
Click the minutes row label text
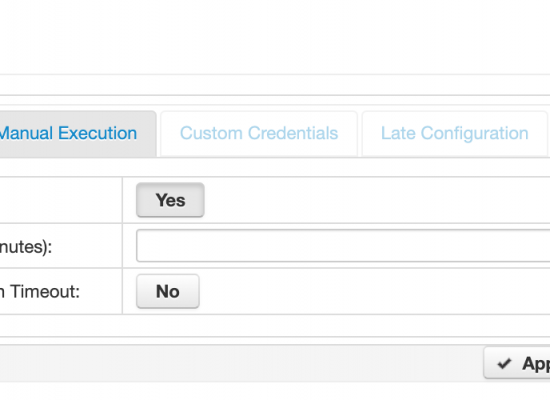coord(26,247)
